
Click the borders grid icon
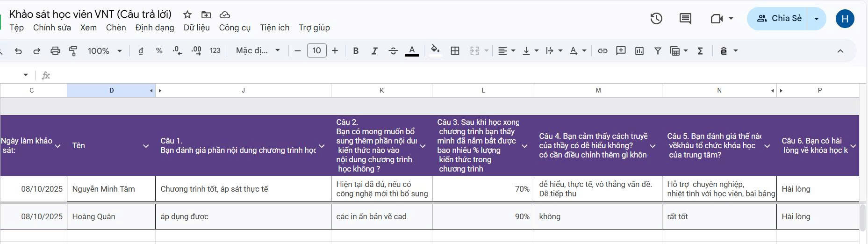tap(455, 51)
